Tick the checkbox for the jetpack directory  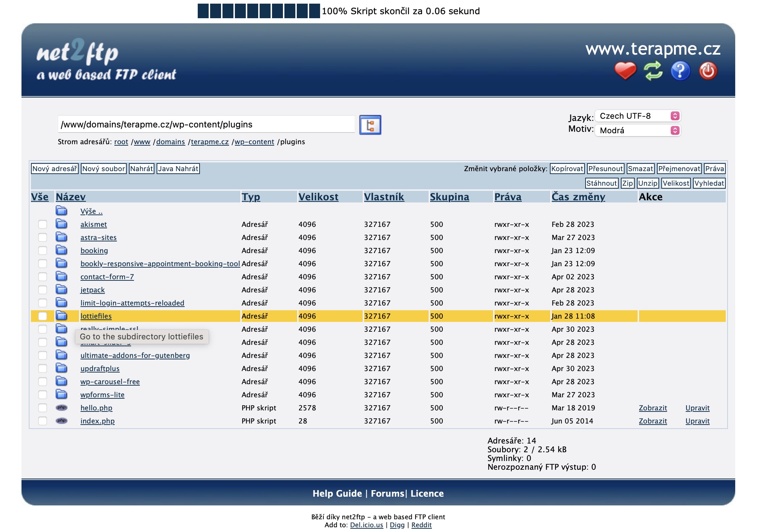(x=43, y=290)
